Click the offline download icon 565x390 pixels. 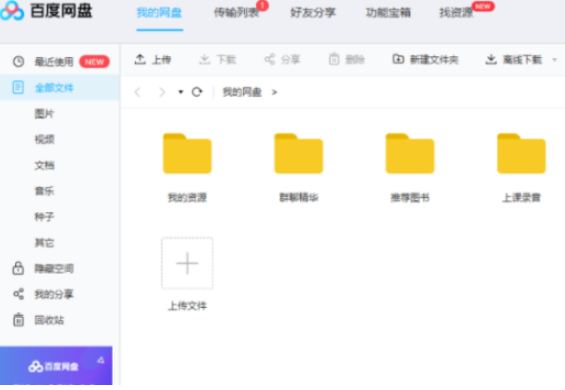click(x=491, y=59)
